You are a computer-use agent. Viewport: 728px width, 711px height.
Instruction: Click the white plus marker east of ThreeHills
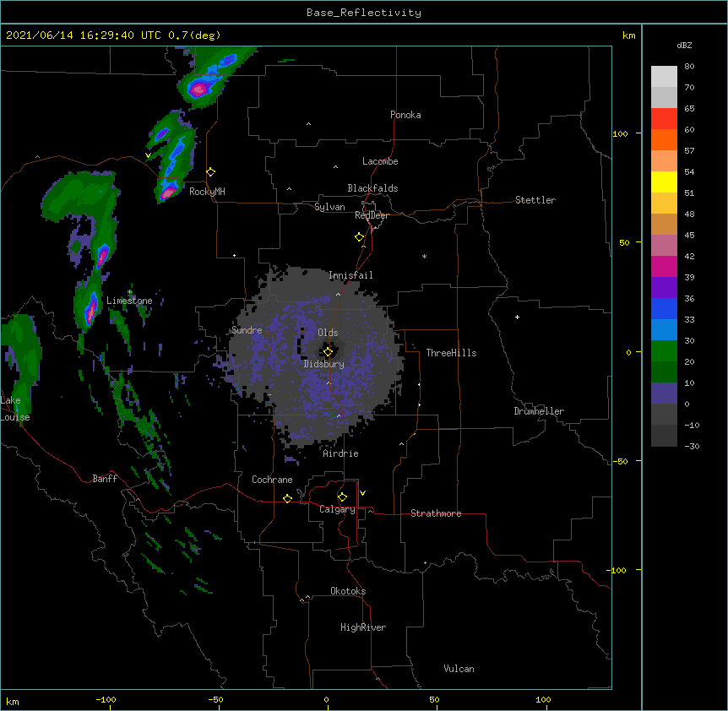tap(517, 317)
